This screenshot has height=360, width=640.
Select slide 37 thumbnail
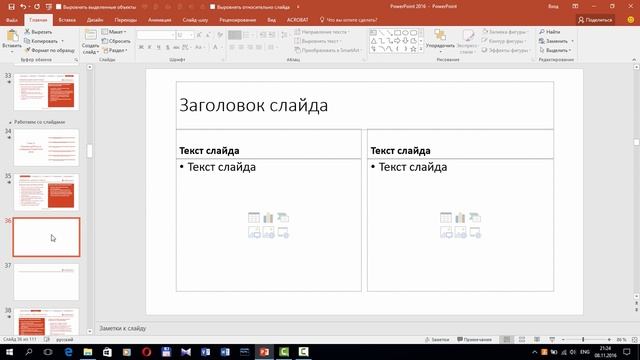(x=46, y=282)
